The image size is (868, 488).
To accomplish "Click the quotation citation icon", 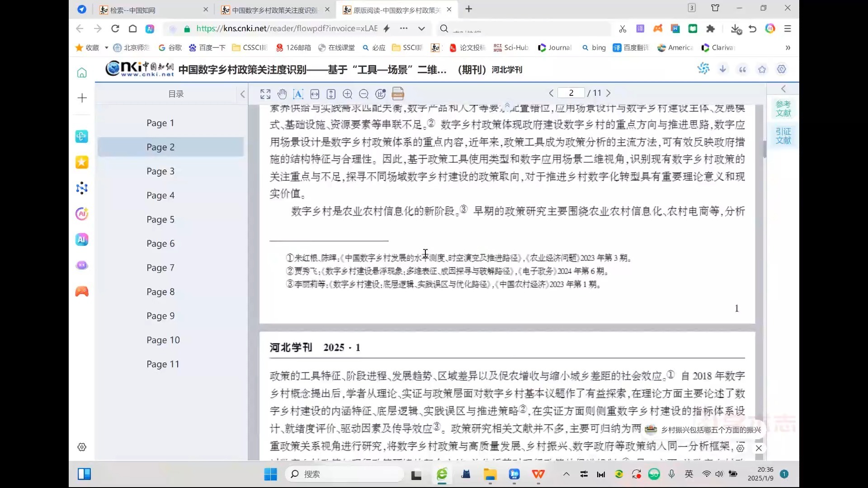I will [x=742, y=69].
